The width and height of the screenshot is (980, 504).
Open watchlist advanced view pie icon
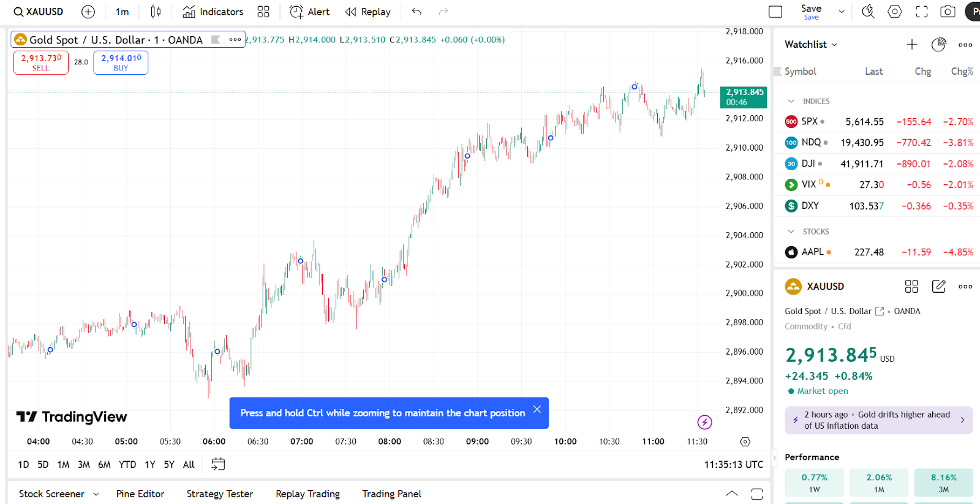[x=938, y=44]
